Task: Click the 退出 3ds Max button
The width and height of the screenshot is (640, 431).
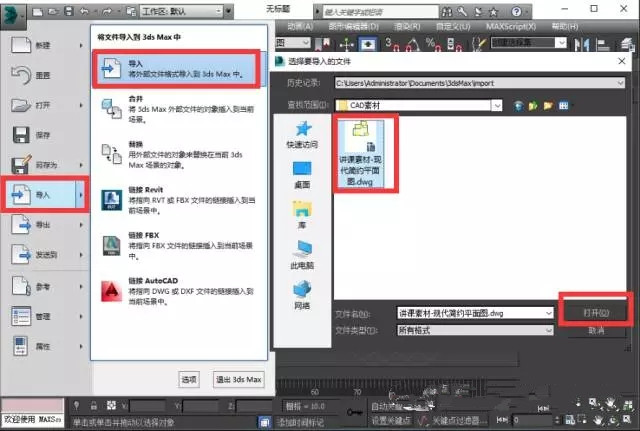Action: pyautogui.click(x=239, y=380)
